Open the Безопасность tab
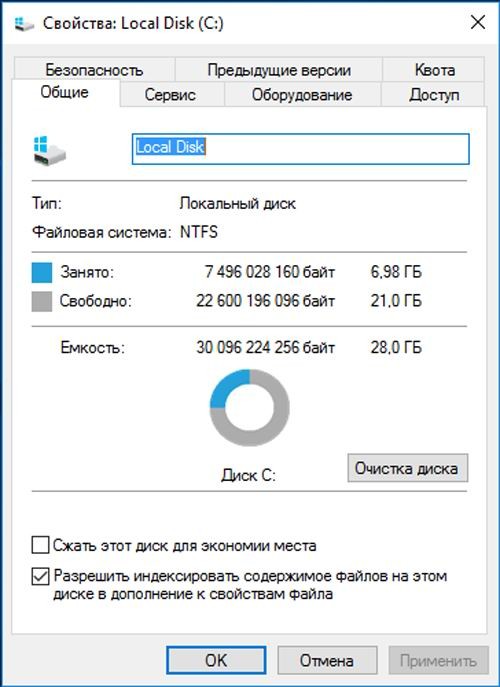This screenshot has width=500, height=687. (94, 70)
